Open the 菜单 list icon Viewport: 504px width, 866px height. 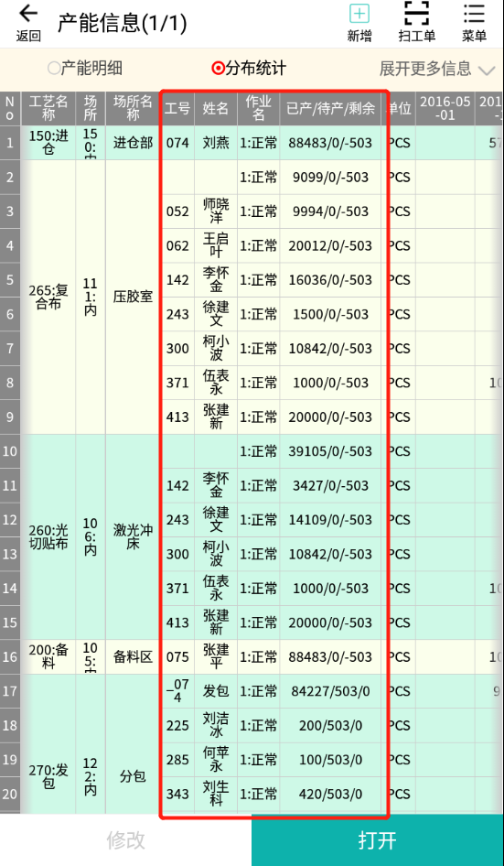[x=474, y=14]
